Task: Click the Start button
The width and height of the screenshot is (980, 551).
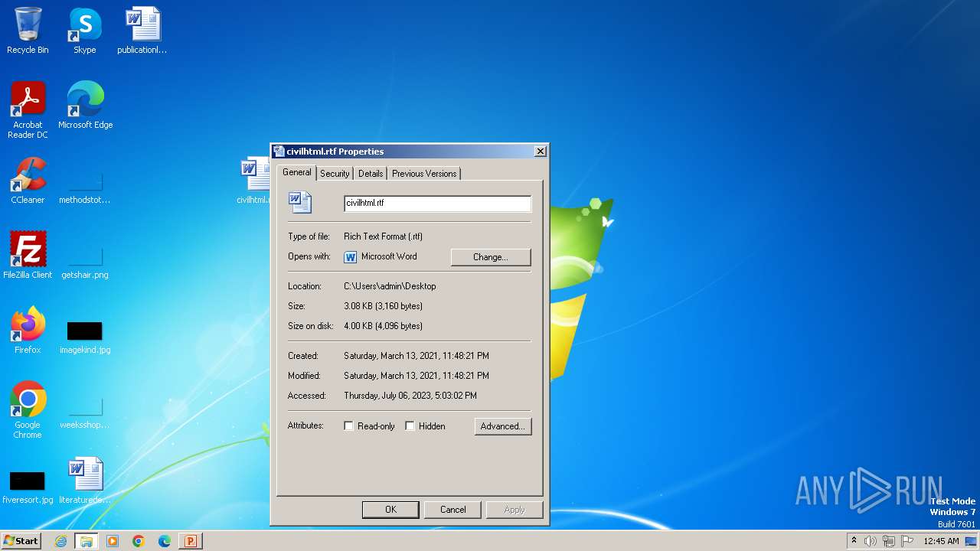Action: (21, 541)
